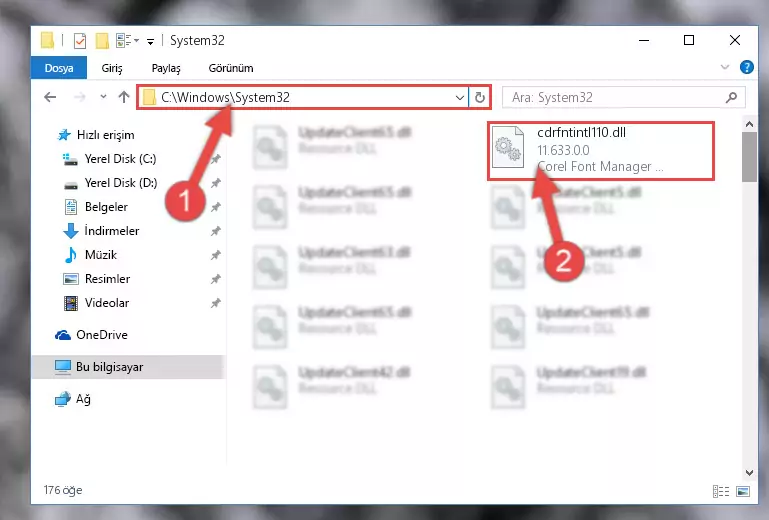The height and width of the screenshot is (520, 769).
Task: Click pin icon beside İndirmeler
Action: point(215,231)
